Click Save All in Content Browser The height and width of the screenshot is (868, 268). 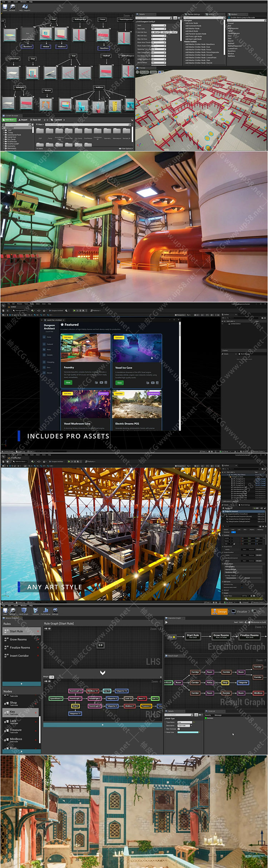pyautogui.click(x=35, y=120)
